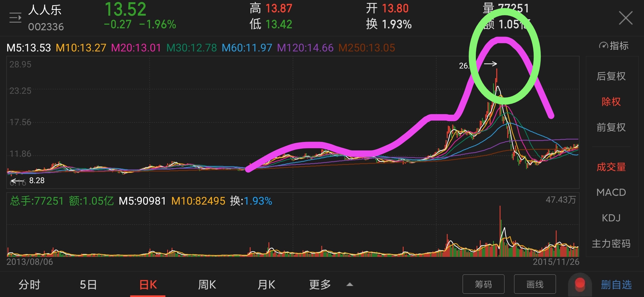Tap the change percentage -1.96%
Image resolution: width=644 pixels, height=297 pixels.
tap(158, 24)
